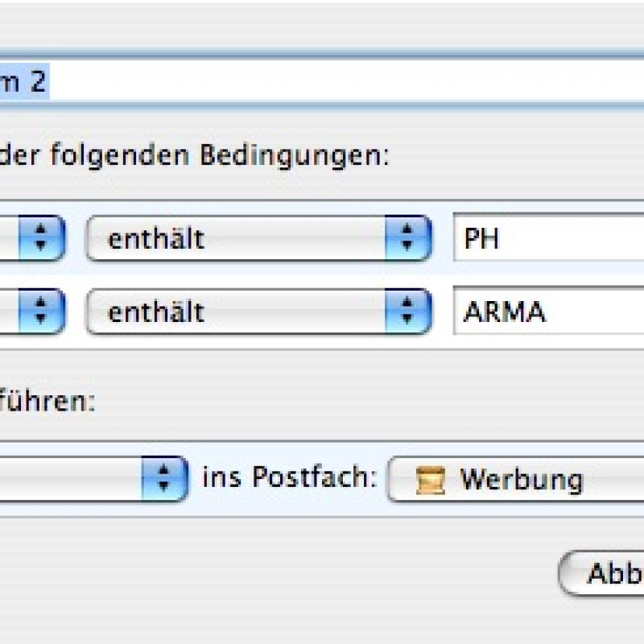Image resolution: width=644 pixels, height=644 pixels.
Task: Click the text field containing PH
Action: coord(549,237)
